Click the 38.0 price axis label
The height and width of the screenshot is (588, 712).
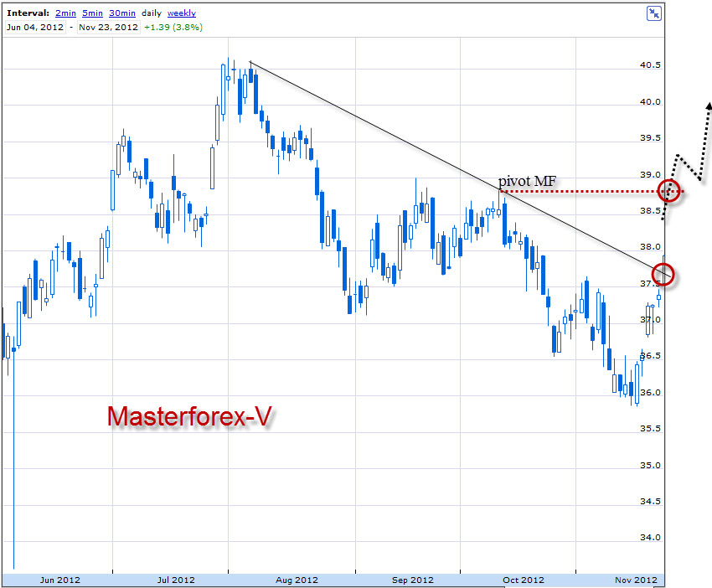pos(650,246)
